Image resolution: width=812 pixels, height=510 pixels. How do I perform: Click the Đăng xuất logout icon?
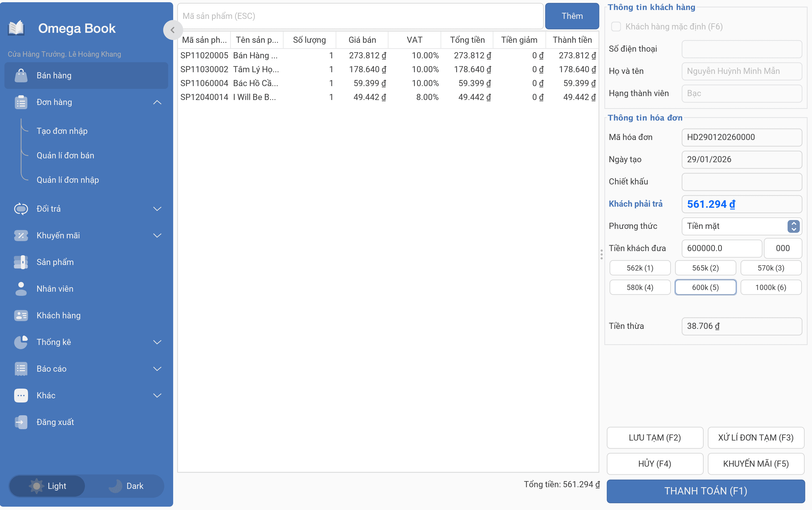click(x=21, y=422)
